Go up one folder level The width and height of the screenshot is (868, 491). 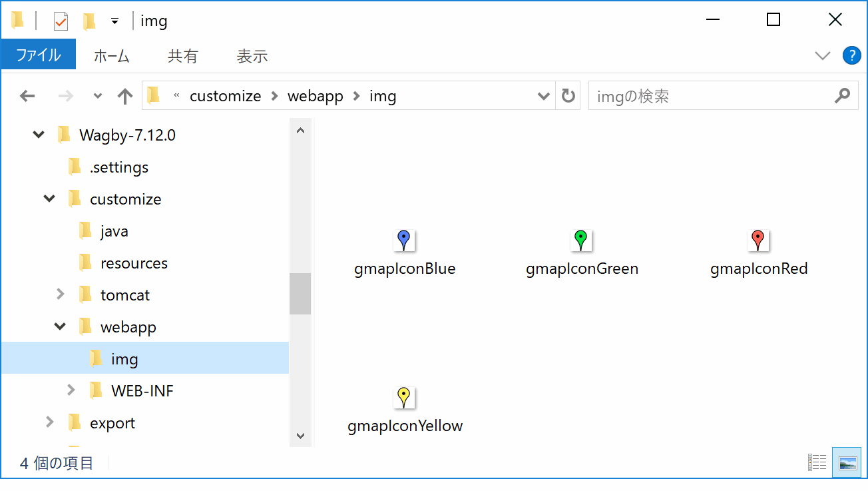124,96
